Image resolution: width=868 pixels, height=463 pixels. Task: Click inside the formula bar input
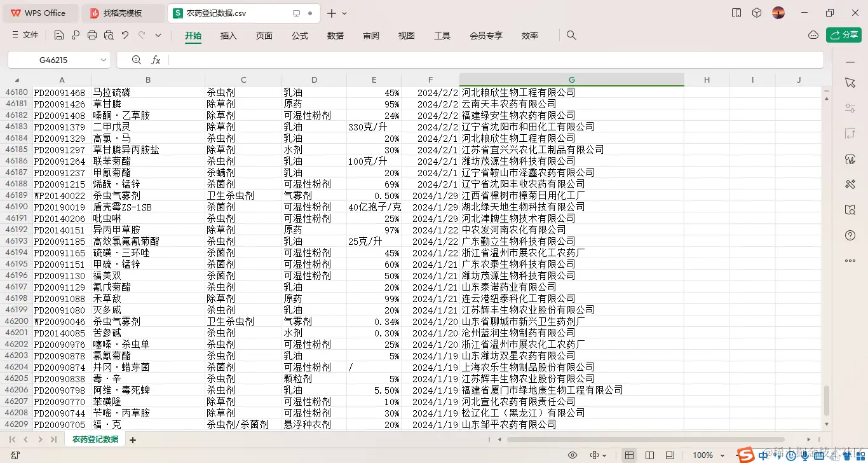[496, 60]
